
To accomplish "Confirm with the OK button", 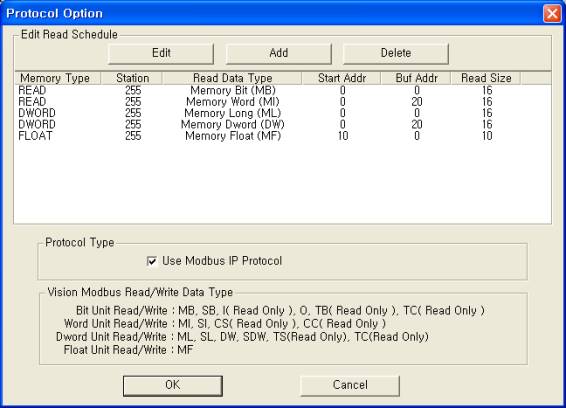I will pos(173,386).
